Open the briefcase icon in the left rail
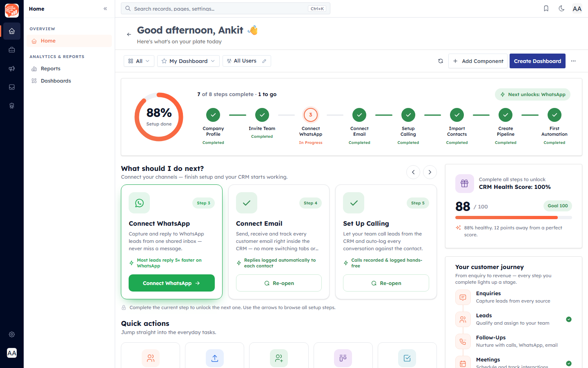 click(12, 50)
